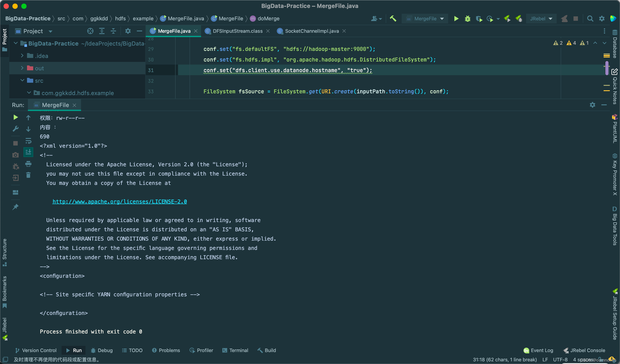The image size is (620, 364).
Task: Click the print icon in Run panel
Action: 28,164
